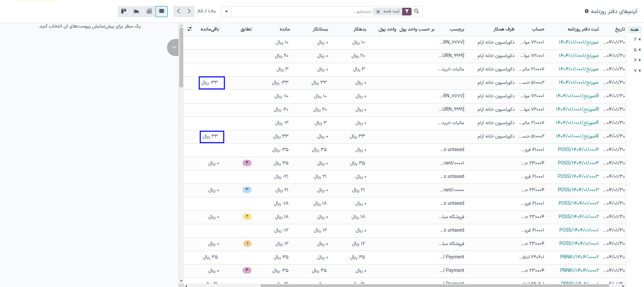This screenshot has height=287, width=644.
Task: Switch to kanban view
Action: (124, 11)
